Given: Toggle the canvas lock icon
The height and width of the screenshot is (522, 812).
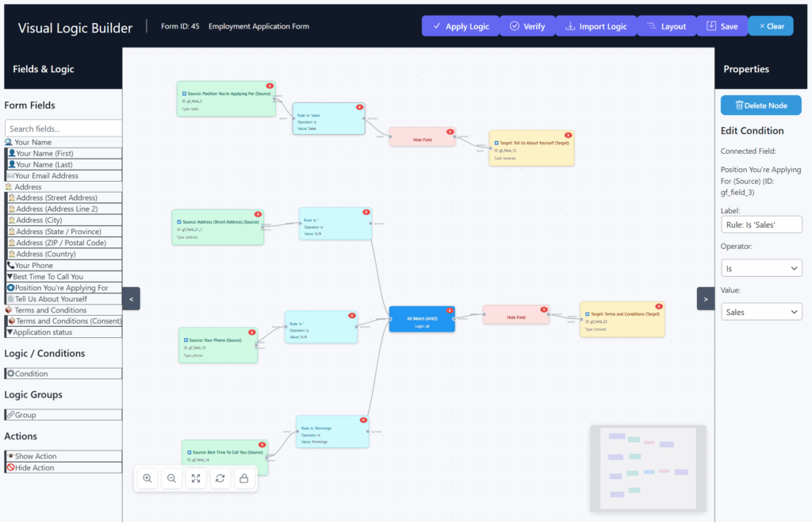Looking at the screenshot, I should tap(244, 478).
